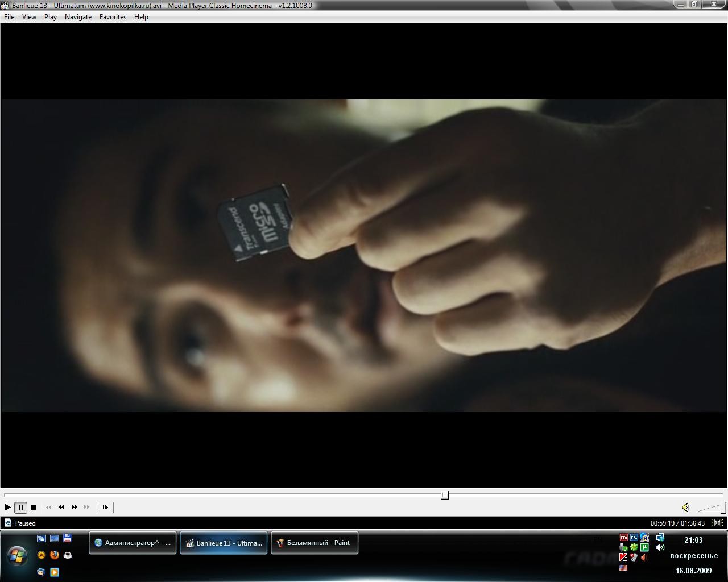The width and height of the screenshot is (728, 582).
Task: Click the blue FFa tray icon
Action: click(x=634, y=537)
